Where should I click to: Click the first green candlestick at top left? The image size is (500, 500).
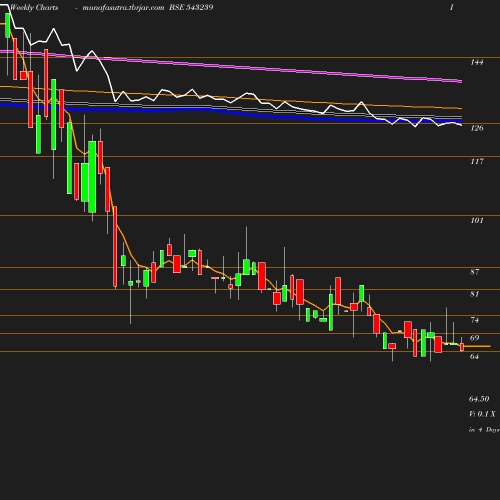pos(8,25)
